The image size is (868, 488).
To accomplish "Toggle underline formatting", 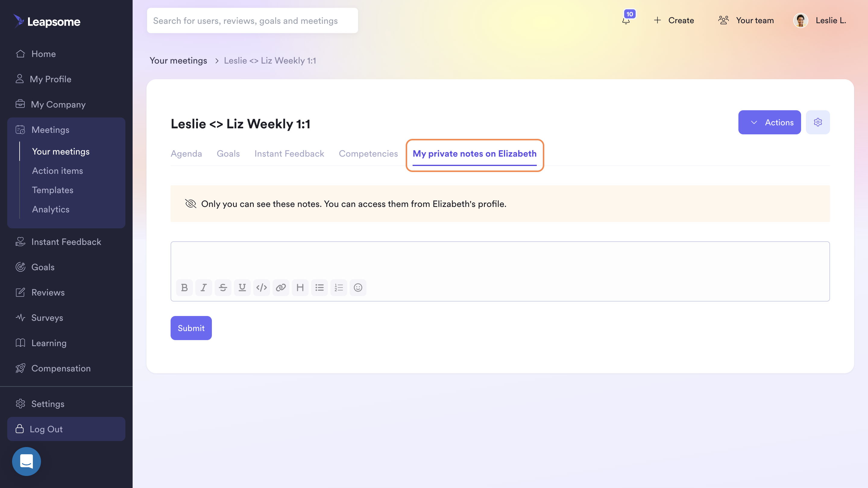I will [x=242, y=287].
